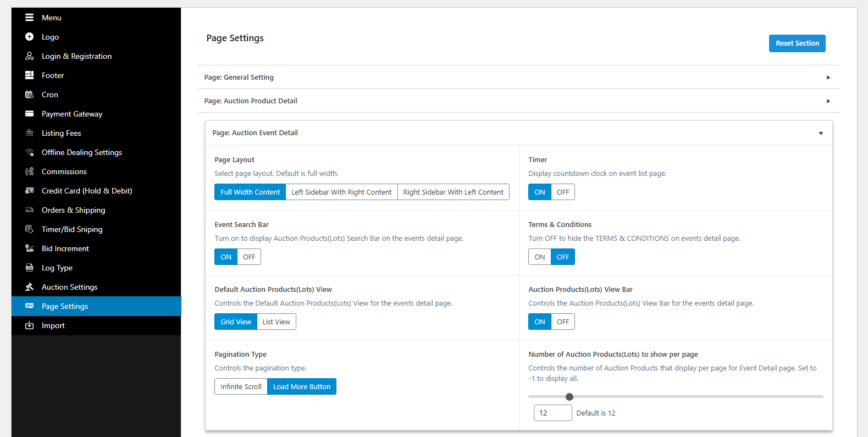Click the "Terms & Conditions" label

click(560, 225)
